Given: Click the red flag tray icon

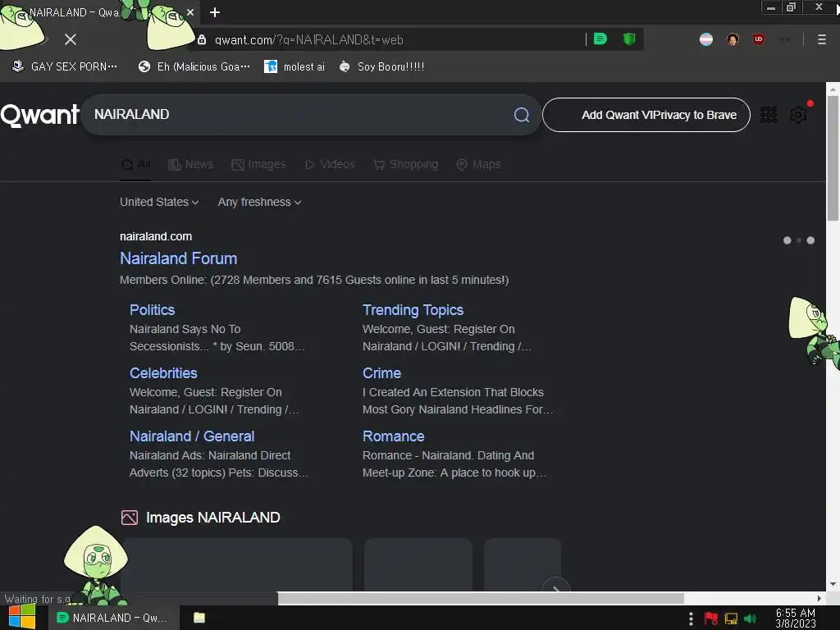Looking at the screenshot, I should tap(711, 619).
